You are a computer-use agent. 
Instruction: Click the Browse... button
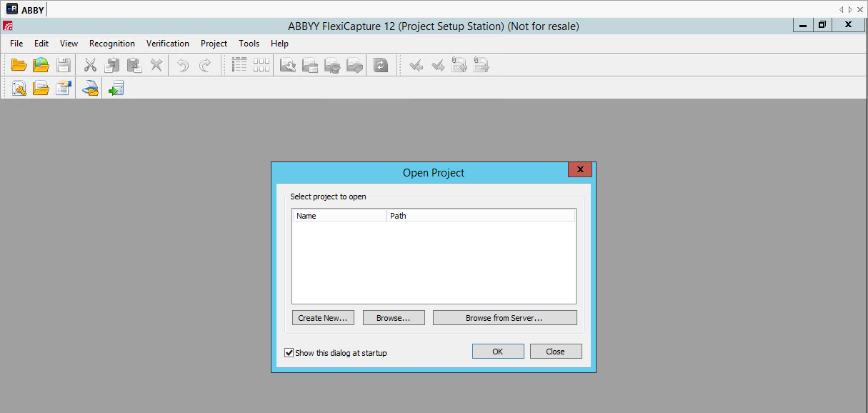pos(394,318)
